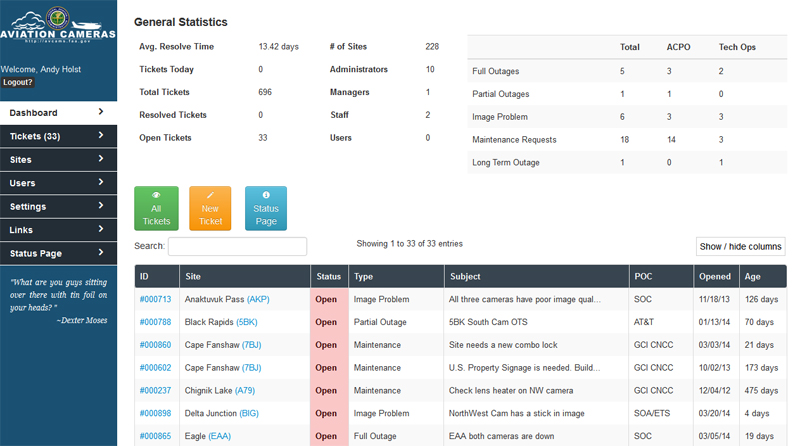Open ticket #000898 link
The width and height of the screenshot is (800, 446).
(155, 413)
